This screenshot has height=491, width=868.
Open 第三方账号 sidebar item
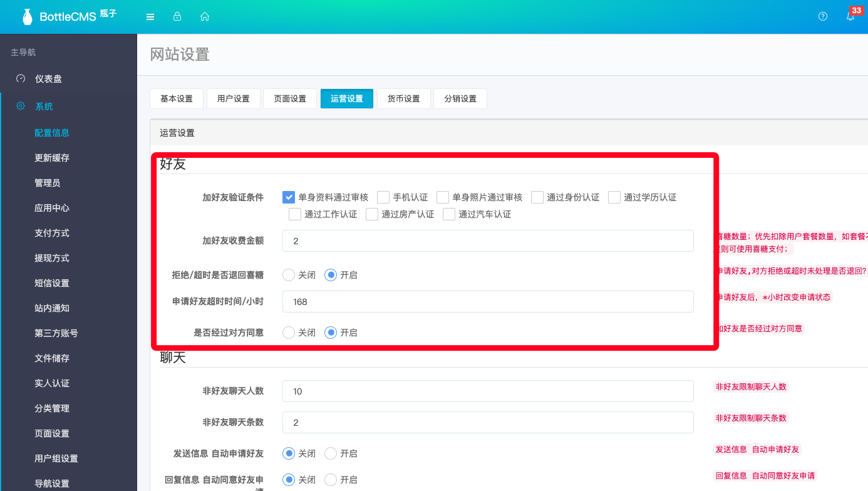[x=56, y=333]
